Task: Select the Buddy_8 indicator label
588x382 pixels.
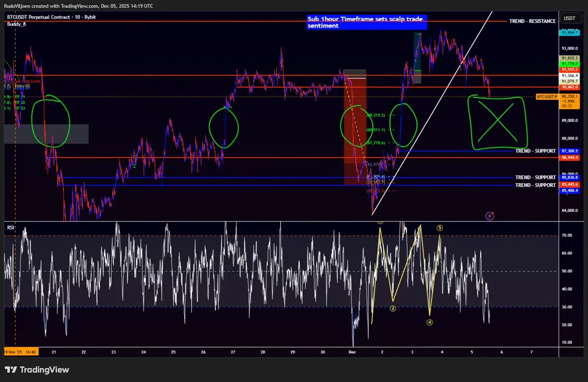Action: pyautogui.click(x=17, y=24)
